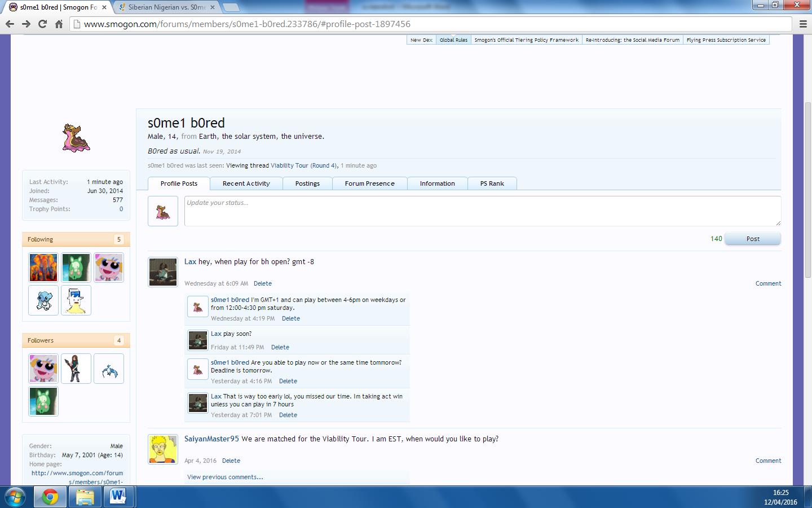Open SaiyanMaster95's avatar

(163, 449)
